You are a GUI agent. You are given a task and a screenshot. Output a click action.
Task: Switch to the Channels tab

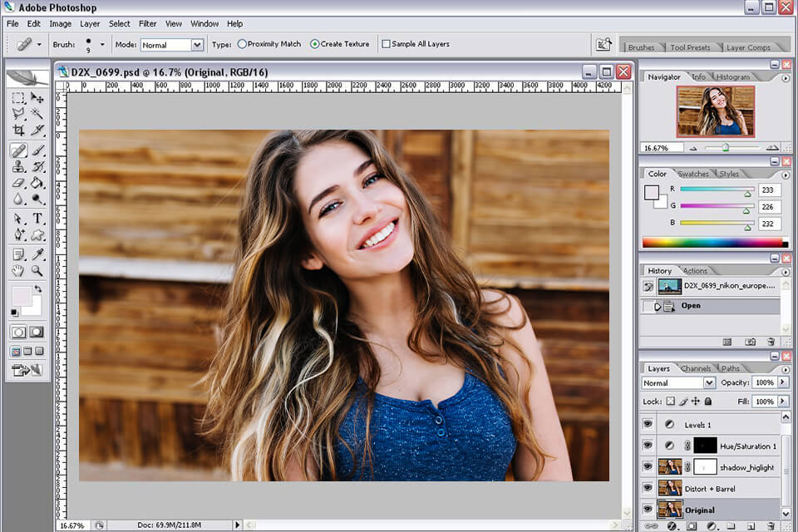point(695,368)
